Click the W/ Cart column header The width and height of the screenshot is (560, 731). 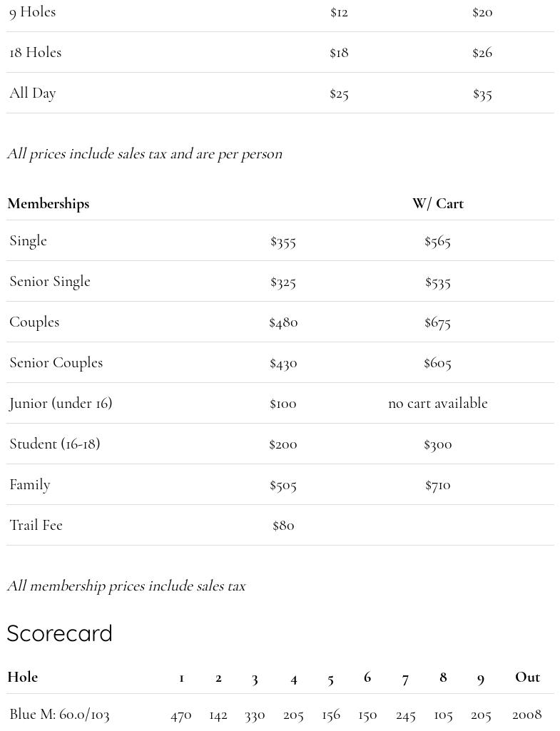coord(437,204)
